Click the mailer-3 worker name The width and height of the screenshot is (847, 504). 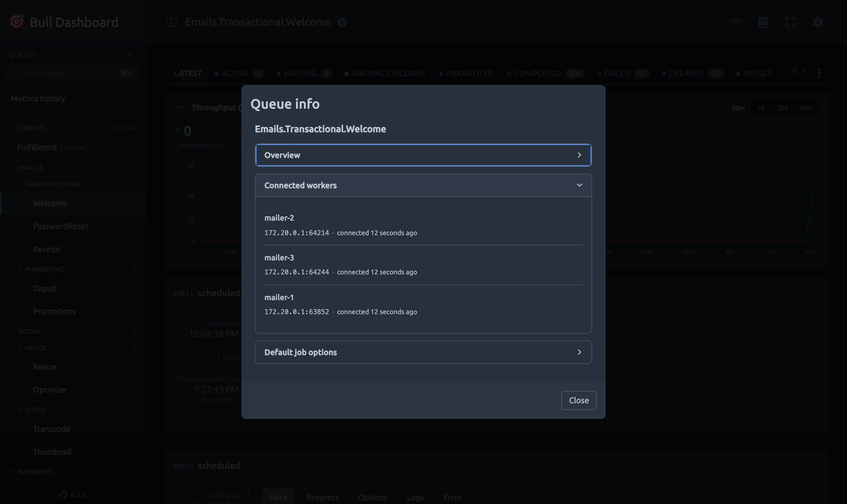tap(279, 258)
